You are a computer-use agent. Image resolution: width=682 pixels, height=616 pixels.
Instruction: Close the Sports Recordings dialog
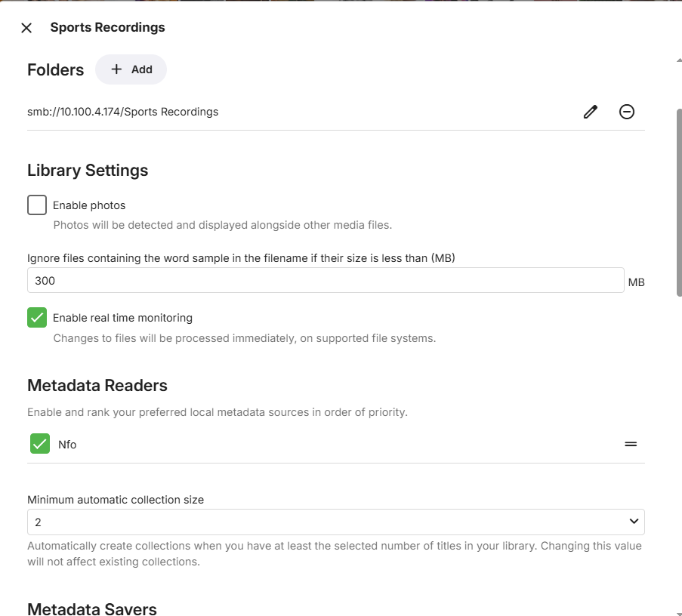[26, 28]
